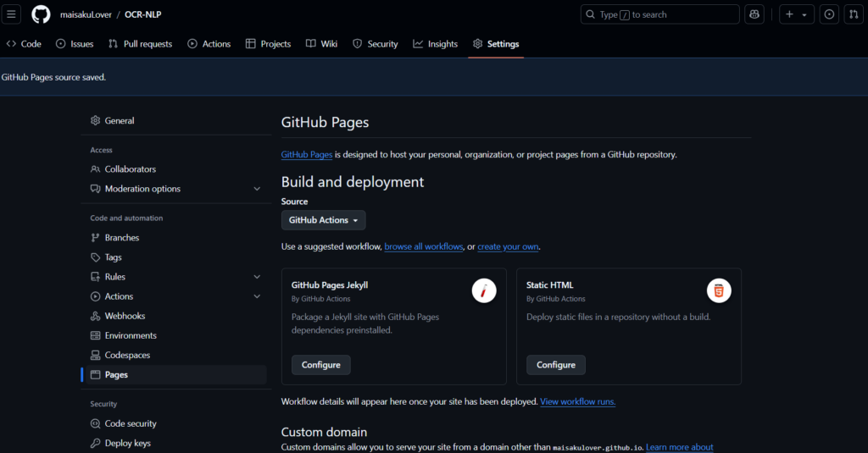Open Webhooks settings
868x453 pixels.
[x=176, y=316]
